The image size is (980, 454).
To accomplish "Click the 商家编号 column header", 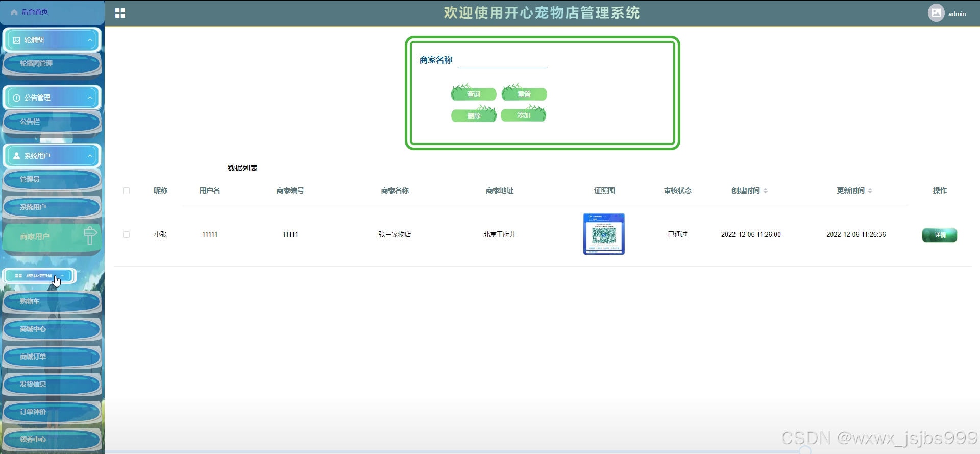I will [x=290, y=190].
